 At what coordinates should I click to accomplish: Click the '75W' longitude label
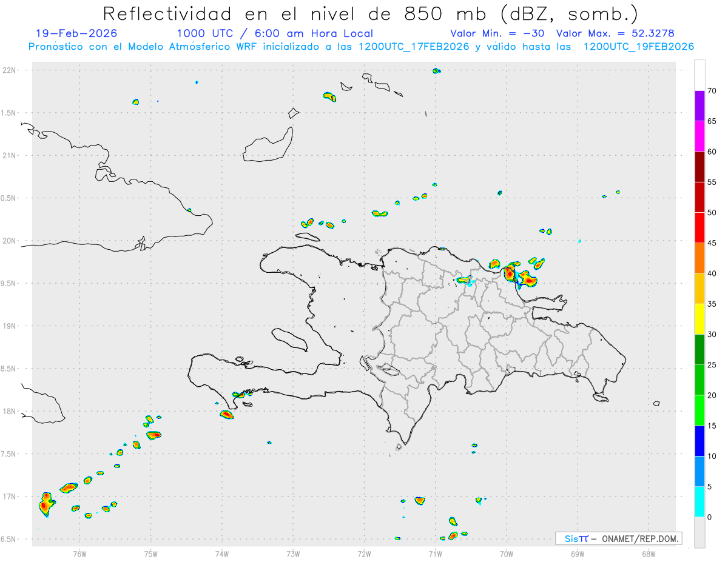tap(151, 554)
